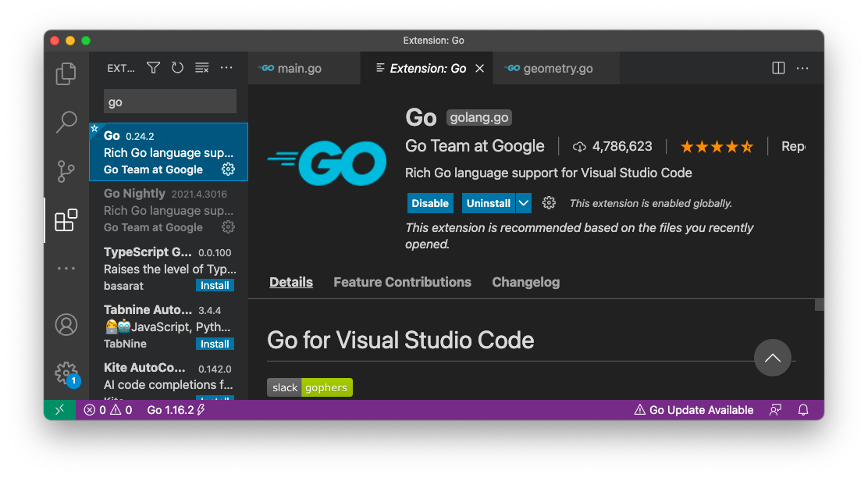Open remote window indicator in status bar
868x478 pixels.
pyautogui.click(x=60, y=410)
